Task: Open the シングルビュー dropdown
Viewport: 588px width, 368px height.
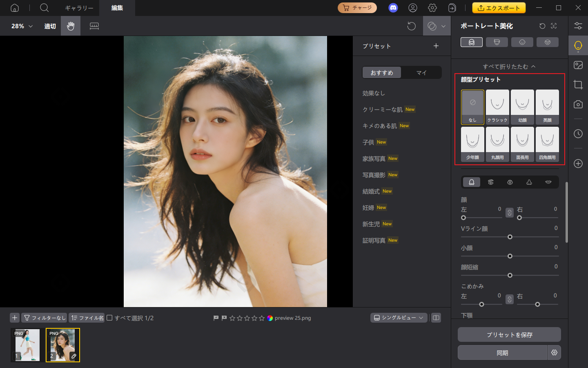Action: (x=399, y=318)
